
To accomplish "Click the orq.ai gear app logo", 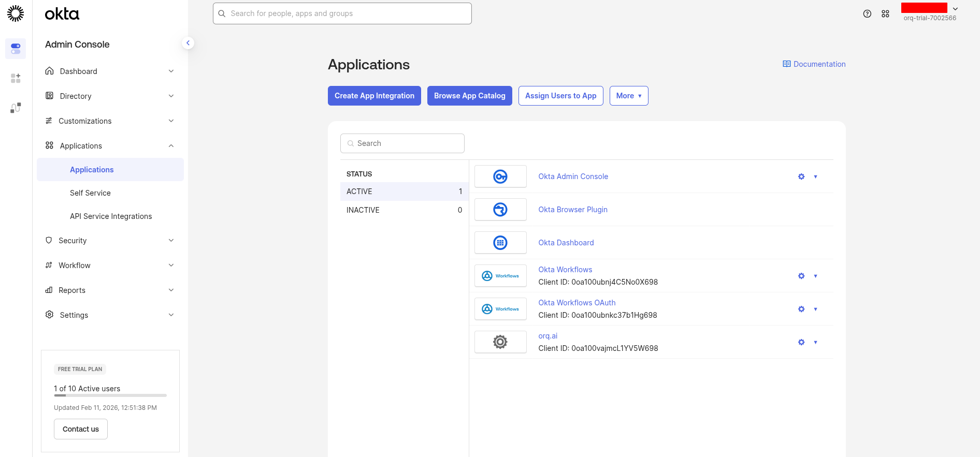I will (500, 342).
